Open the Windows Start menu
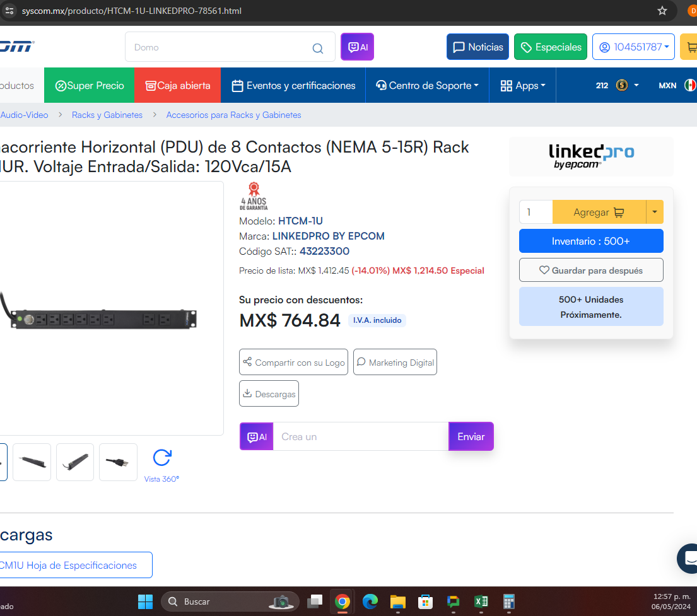697x616 pixels. [145, 601]
